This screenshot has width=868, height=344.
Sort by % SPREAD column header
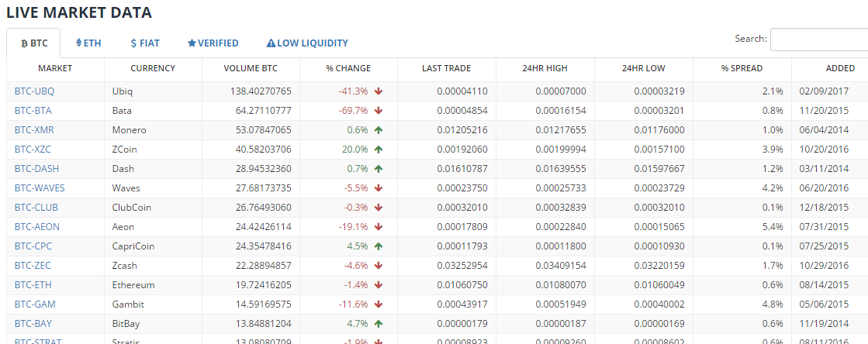(742, 69)
